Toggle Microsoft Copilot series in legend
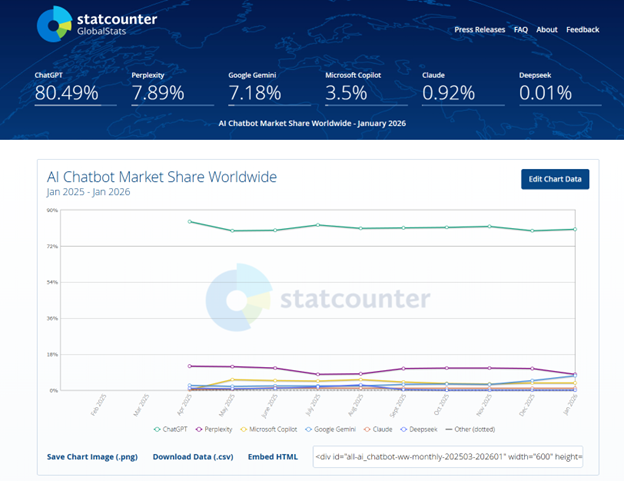Viewport: 624px width, 481px height. pos(269,429)
